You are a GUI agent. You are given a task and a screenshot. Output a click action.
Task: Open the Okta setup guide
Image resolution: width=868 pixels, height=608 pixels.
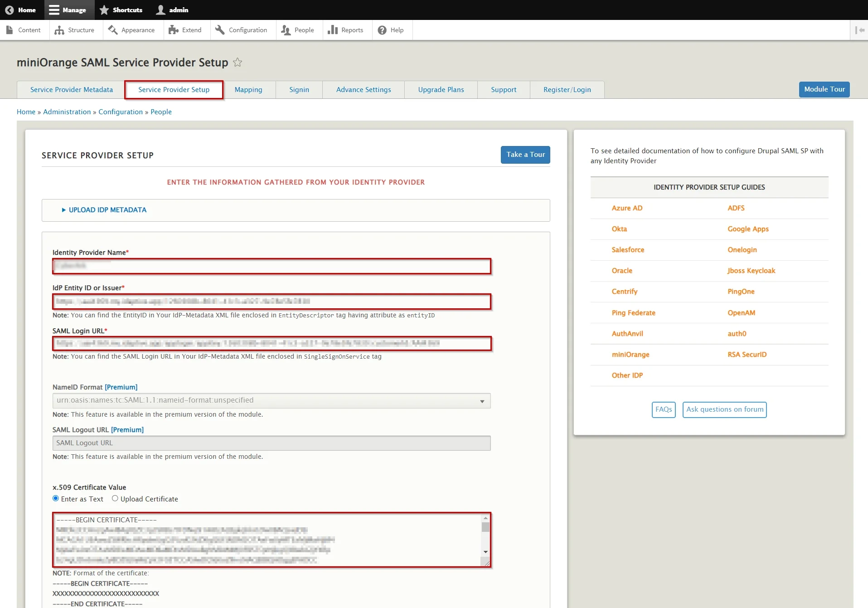[619, 229]
